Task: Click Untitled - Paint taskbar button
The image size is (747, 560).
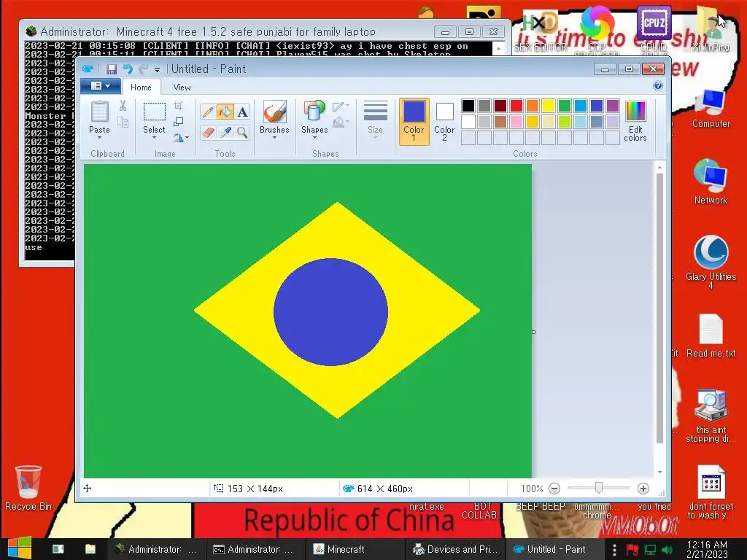Action: (554, 549)
